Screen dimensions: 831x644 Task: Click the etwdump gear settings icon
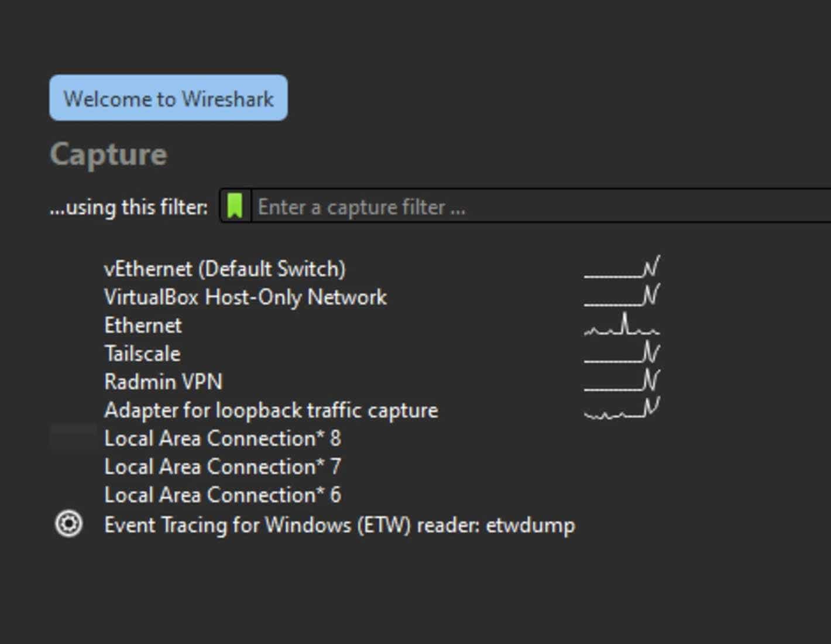click(68, 523)
